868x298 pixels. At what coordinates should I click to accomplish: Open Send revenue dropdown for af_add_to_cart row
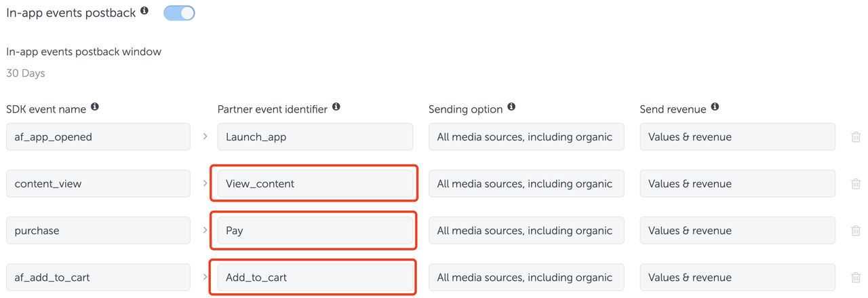click(x=738, y=277)
